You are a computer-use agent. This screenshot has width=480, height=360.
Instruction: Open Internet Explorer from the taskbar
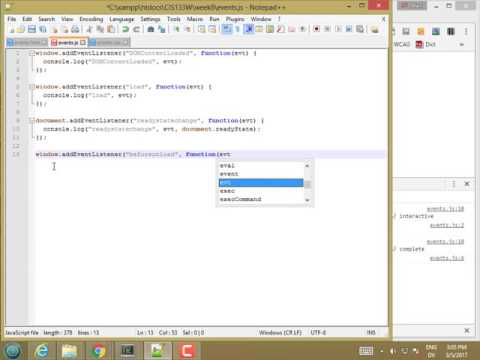pos(41,351)
